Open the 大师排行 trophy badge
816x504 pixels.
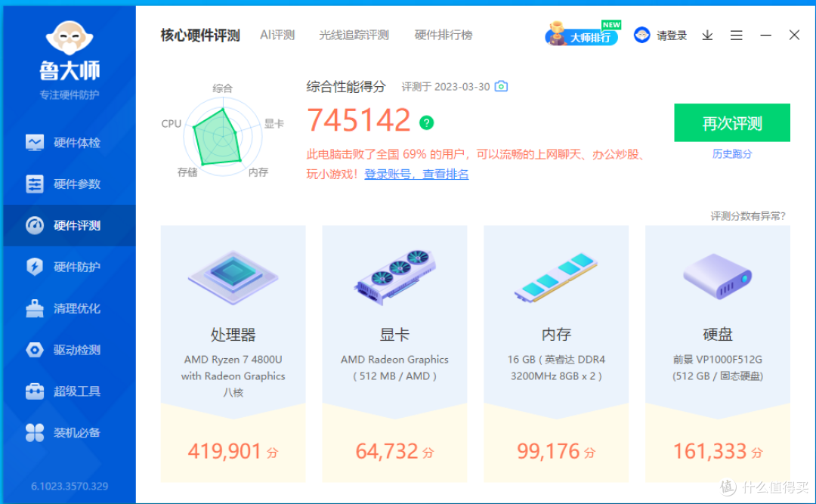583,34
